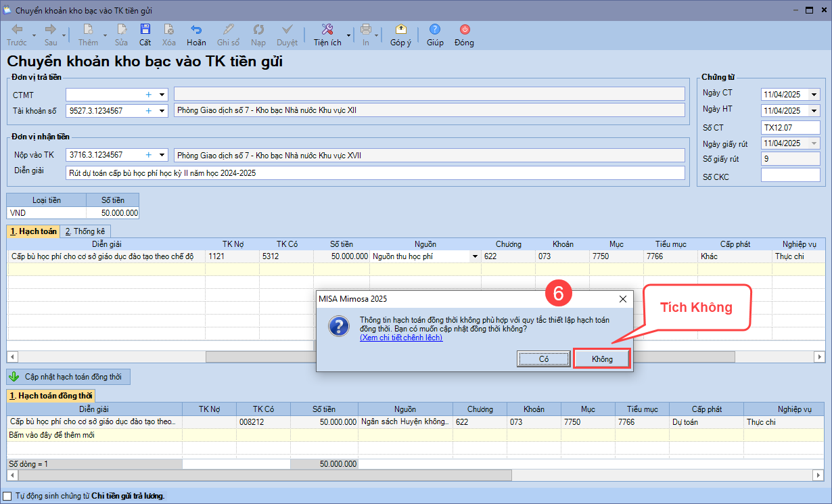Select the Hạch toán đồng thời tab
This screenshot has width=832, height=504.
(51, 396)
